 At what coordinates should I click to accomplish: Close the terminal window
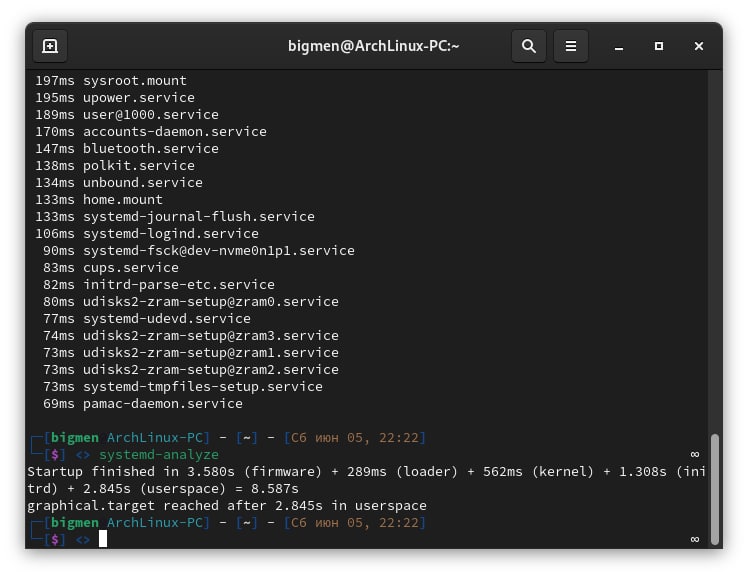[x=699, y=46]
